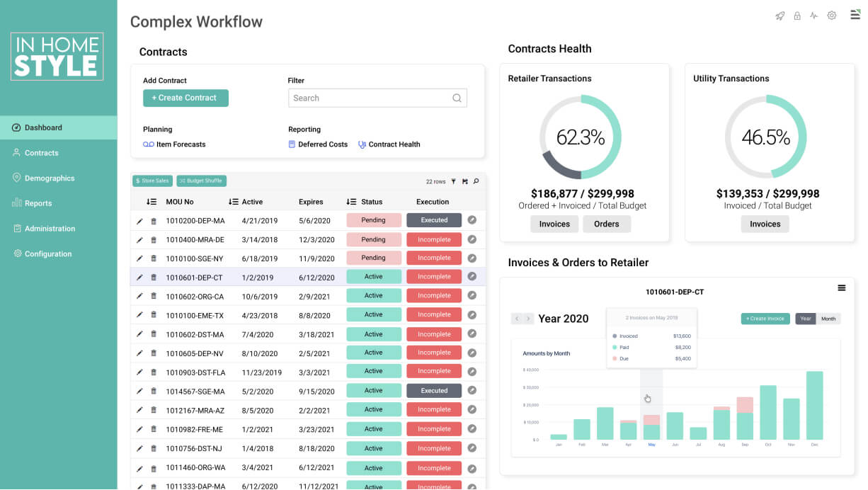Focus the contracts Search filter field

(x=370, y=98)
